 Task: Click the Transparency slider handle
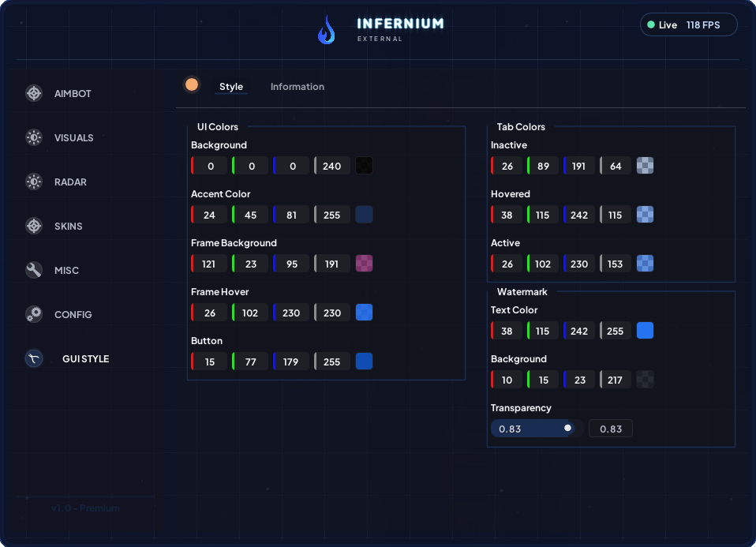[x=567, y=428]
